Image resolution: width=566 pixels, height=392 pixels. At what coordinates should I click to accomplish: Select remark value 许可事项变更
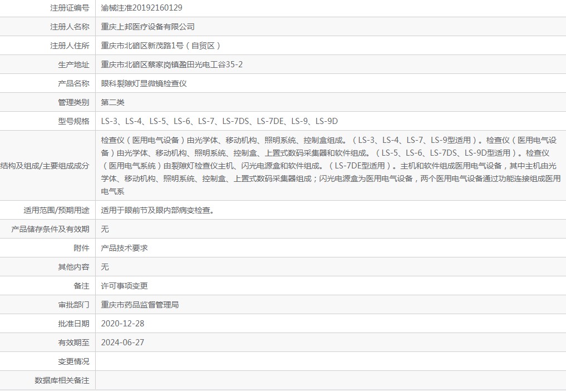click(x=124, y=286)
